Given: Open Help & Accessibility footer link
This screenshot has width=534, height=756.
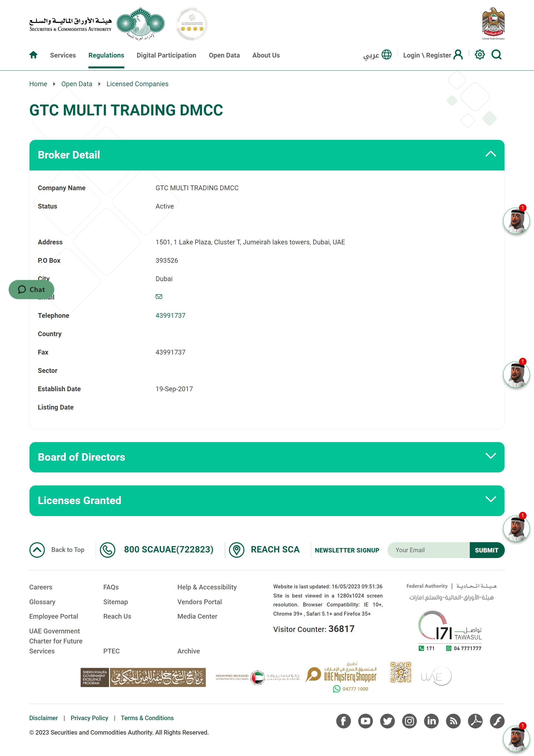Looking at the screenshot, I should (x=207, y=587).
